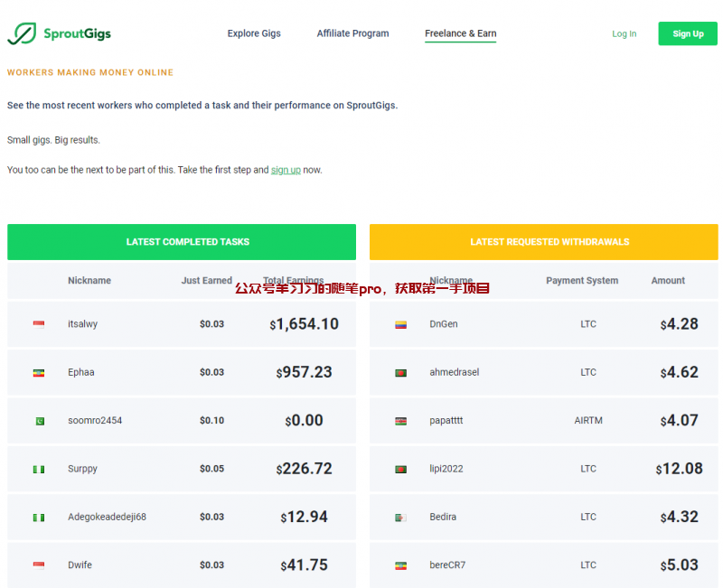Click the flag icon beside Surppy
This screenshot has width=723, height=588.
tap(39, 469)
